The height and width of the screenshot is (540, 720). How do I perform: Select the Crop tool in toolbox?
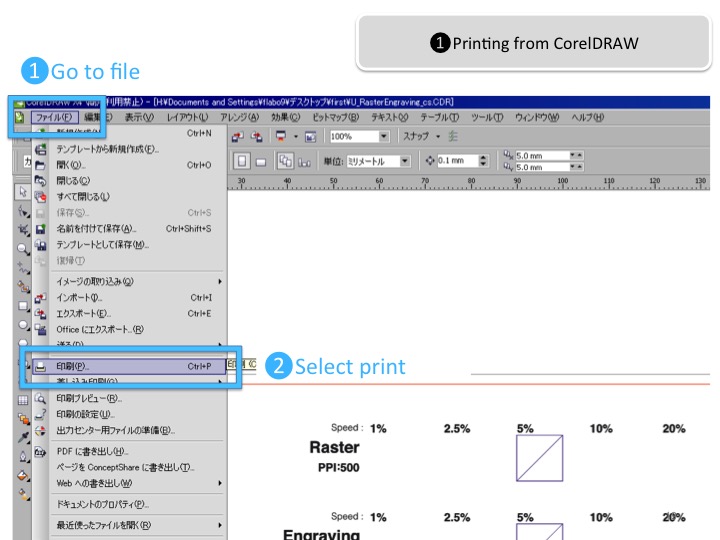click(22, 230)
